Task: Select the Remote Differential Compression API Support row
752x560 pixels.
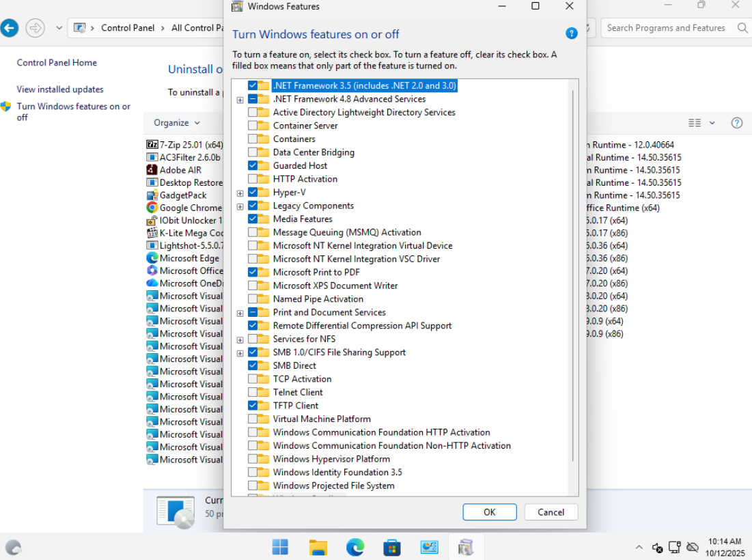Action: pos(362,326)
